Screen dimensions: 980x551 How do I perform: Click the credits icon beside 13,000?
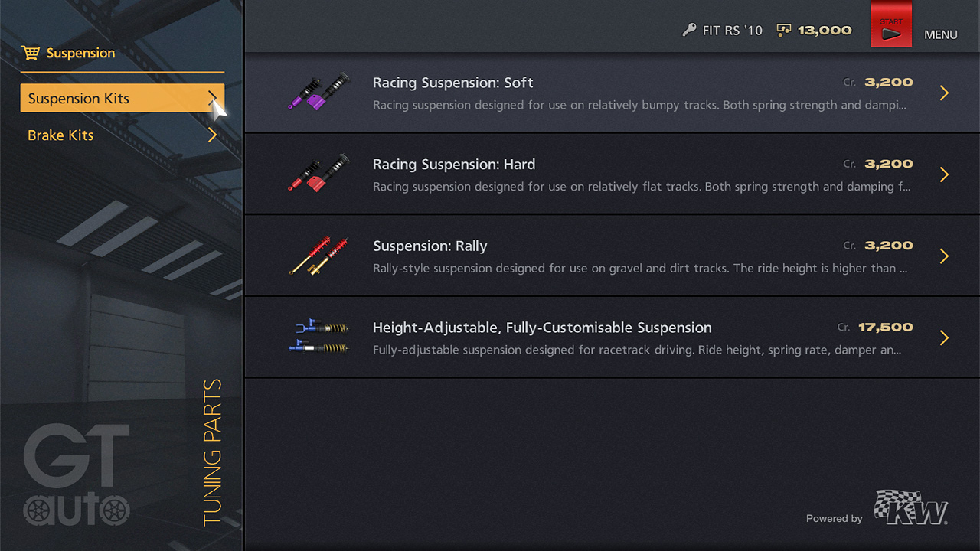784,31
